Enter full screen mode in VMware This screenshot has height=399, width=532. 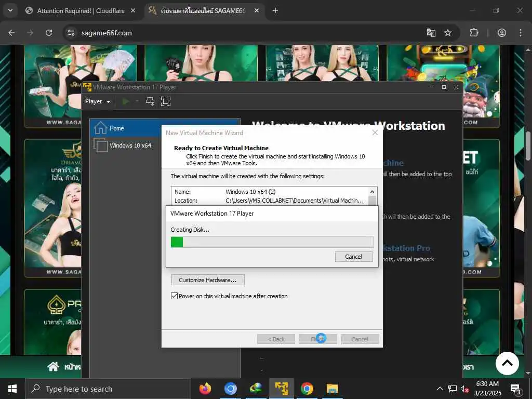pos(166,101)
